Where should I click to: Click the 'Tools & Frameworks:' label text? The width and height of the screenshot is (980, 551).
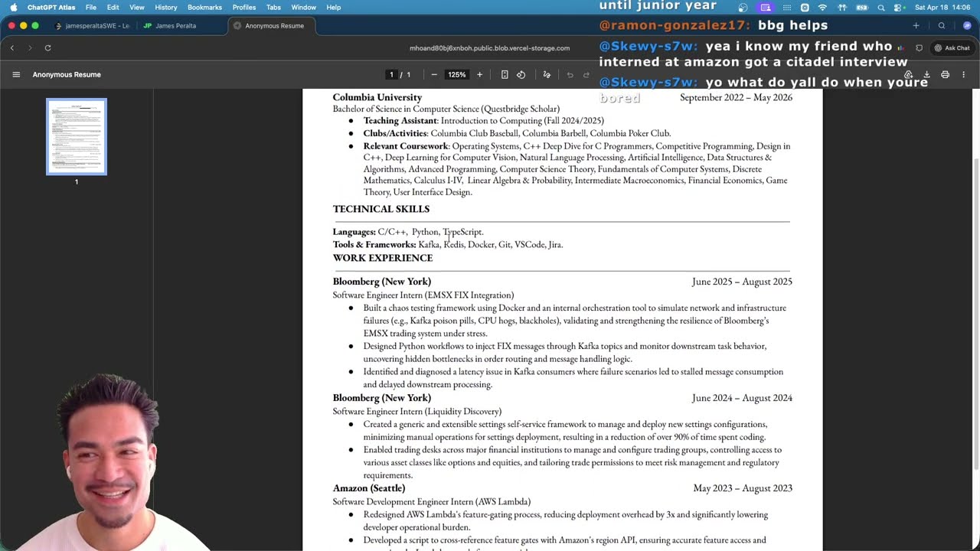374,245
